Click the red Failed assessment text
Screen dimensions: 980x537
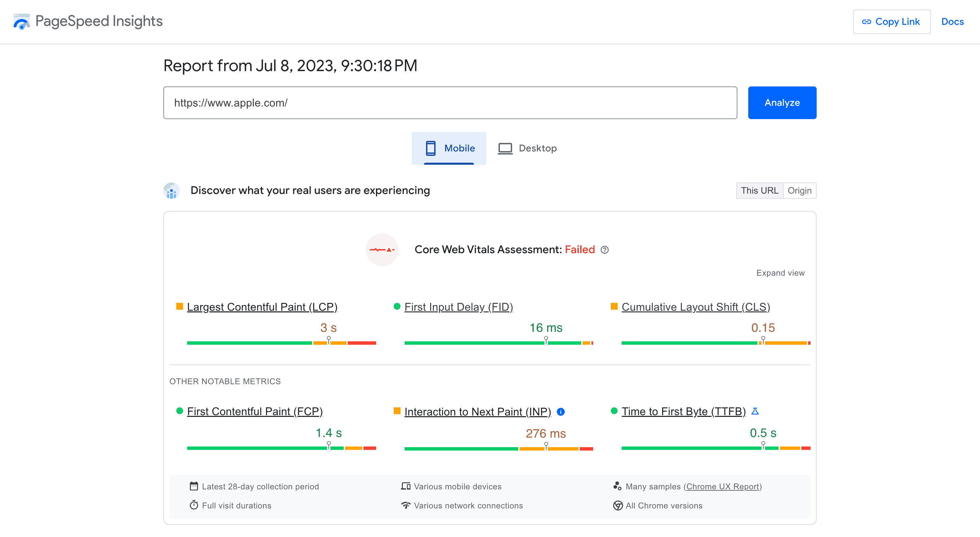(x=579, y=250)
